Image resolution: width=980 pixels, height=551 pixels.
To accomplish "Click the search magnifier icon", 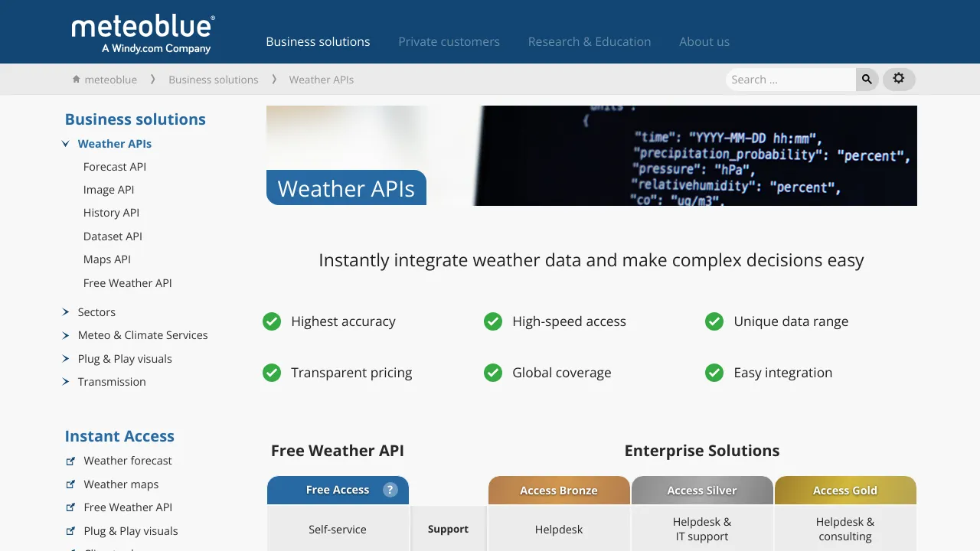I will tap(867, 80).
